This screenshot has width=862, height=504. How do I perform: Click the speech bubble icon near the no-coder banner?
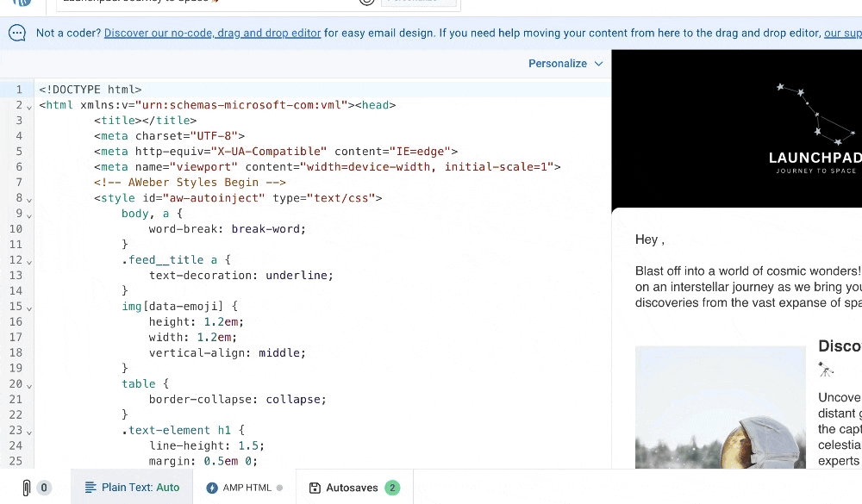[16, 34]
